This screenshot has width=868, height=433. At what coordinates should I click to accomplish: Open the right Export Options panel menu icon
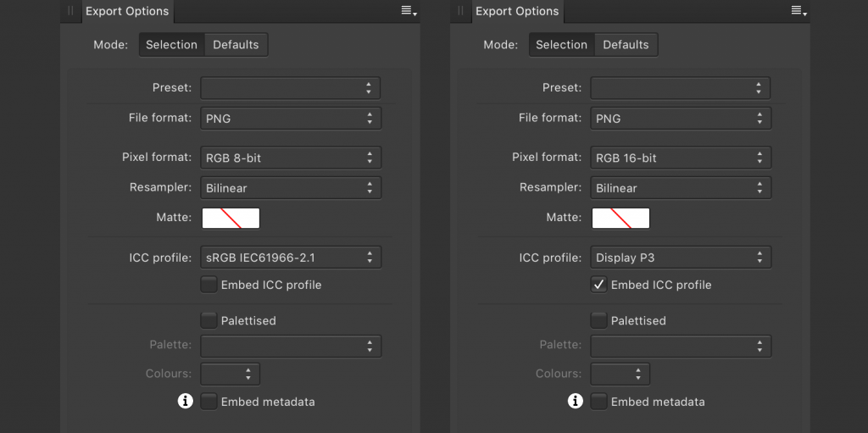tap(798, 11)
